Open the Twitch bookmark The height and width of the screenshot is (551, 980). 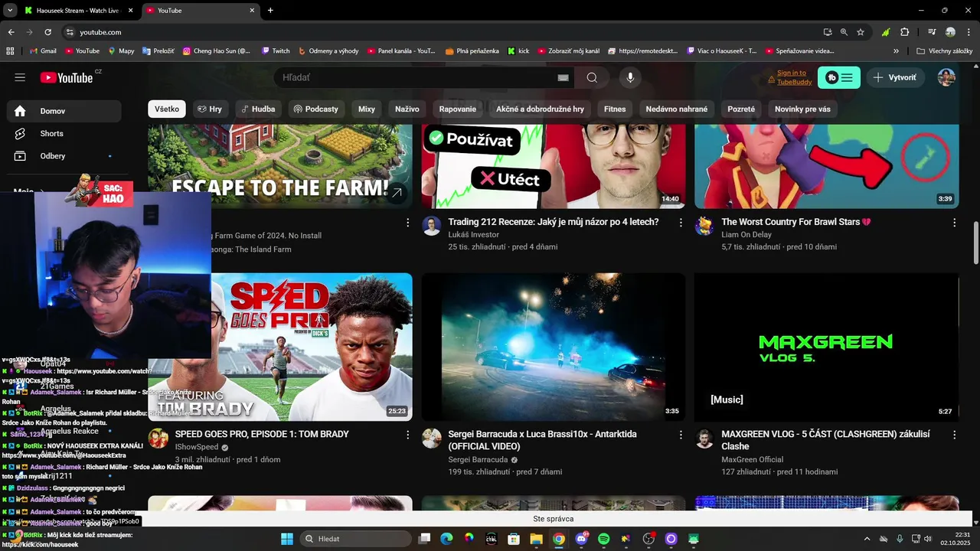point(276,51)
